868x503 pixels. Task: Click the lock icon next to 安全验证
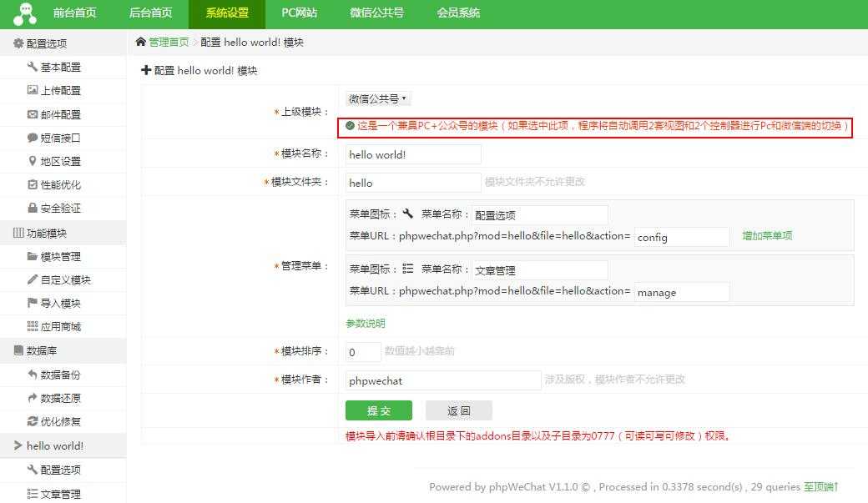[32, 208]
